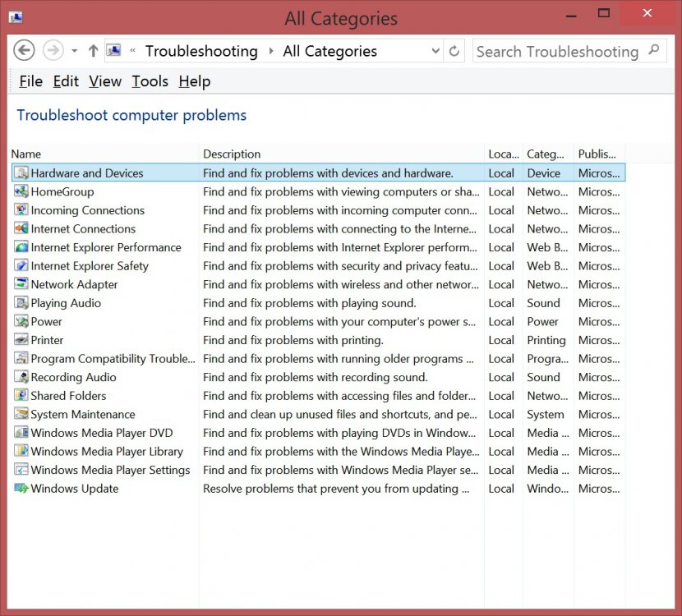Click the Power troubleshooter icon
Viewport: 682px width, 616px height.
point(21,321)
